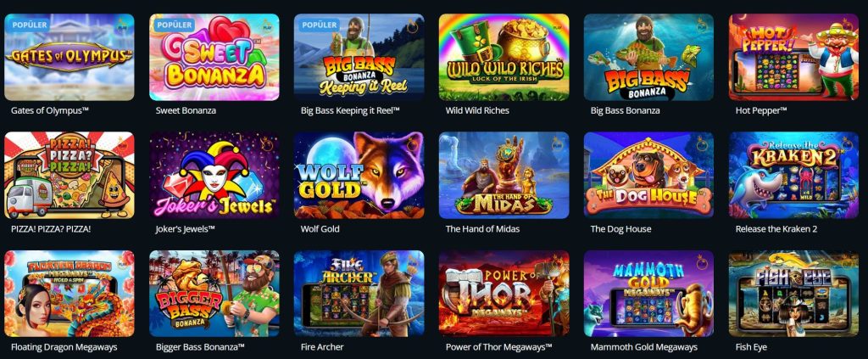Launch the PIZZA! PIZZA? PIZZA! thumbnail
Image resolution: width=868 pixels, height=359 pixels.
pyautogui.click(x=70, y=175)
